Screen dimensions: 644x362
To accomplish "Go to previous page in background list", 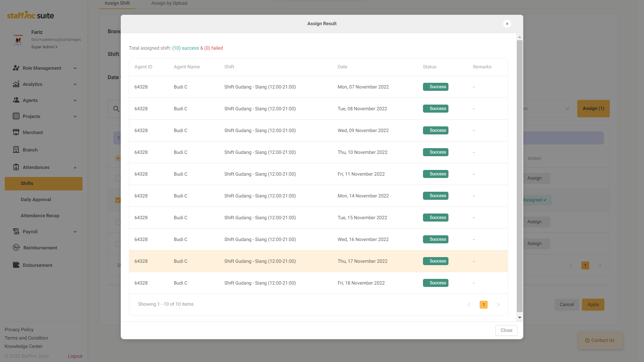I will pyautogui.click(x=570, y=265).
